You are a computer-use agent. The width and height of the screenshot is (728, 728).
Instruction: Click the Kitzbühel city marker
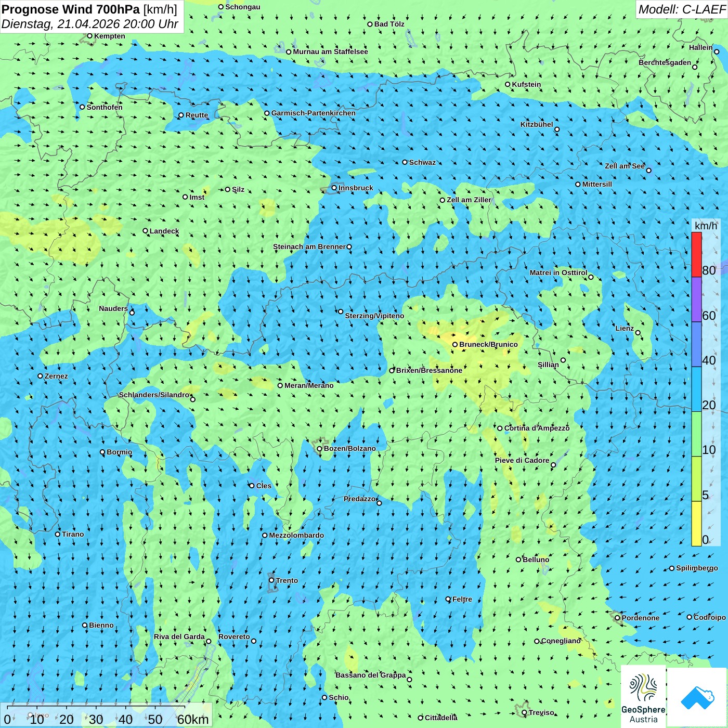[x=557, y=129]
